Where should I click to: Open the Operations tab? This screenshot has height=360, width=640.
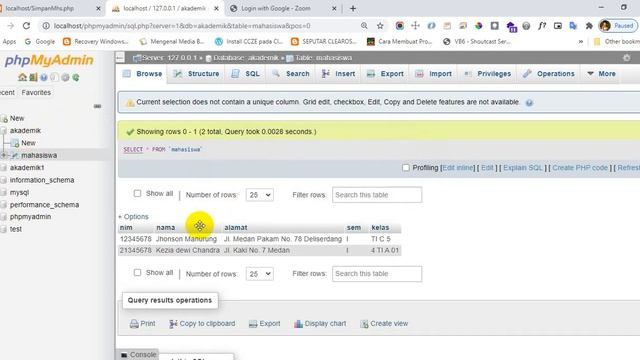coord(549,74)
